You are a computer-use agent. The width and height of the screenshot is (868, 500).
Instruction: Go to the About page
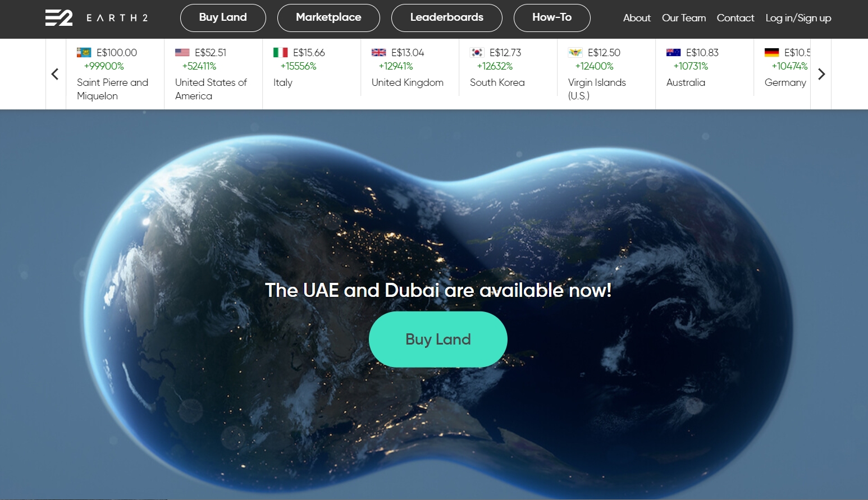[x=637, y=18]
